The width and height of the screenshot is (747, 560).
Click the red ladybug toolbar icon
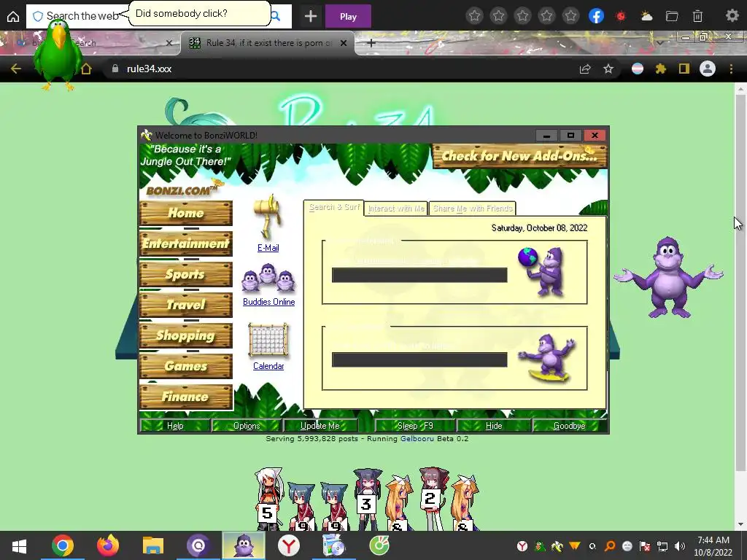[x=621, y=16]
